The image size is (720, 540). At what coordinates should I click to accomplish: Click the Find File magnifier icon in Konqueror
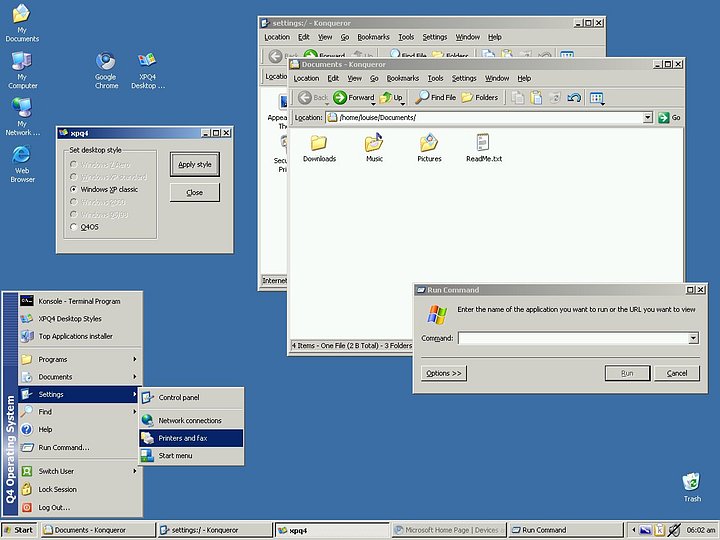click(x=423, y=97)
